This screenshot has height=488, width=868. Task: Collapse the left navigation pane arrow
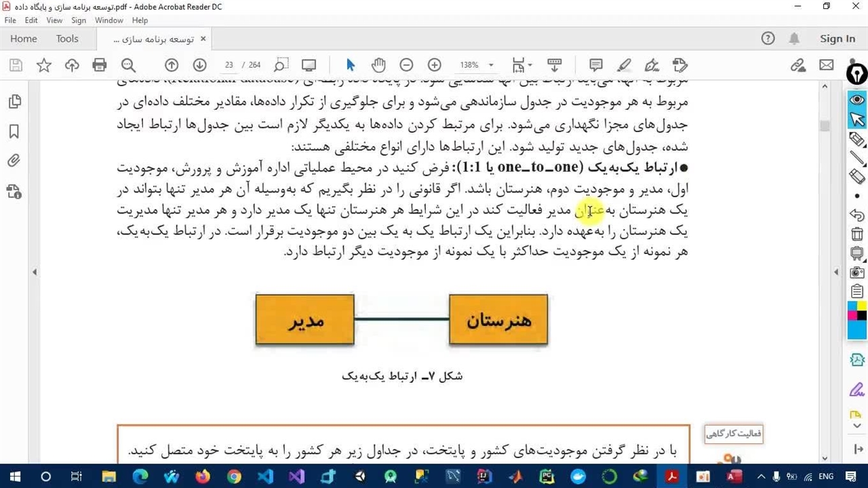(35, 272)
